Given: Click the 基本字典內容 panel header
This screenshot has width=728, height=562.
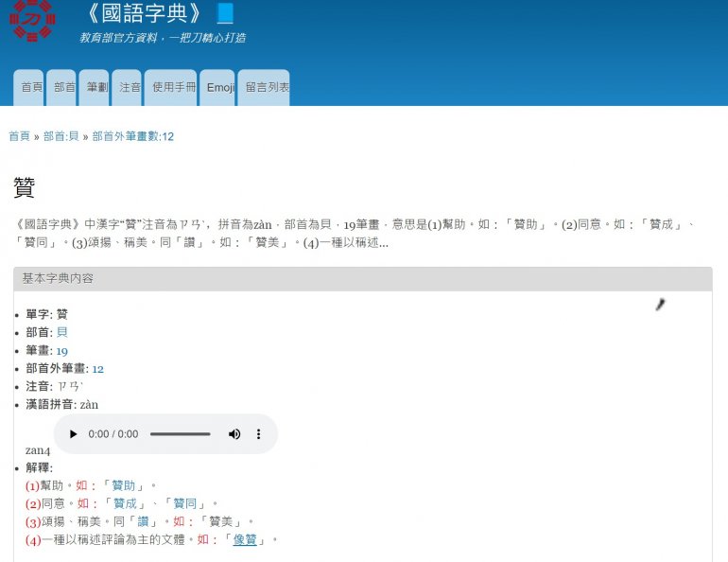Looking at the screenshot, I should coord(363,279).
